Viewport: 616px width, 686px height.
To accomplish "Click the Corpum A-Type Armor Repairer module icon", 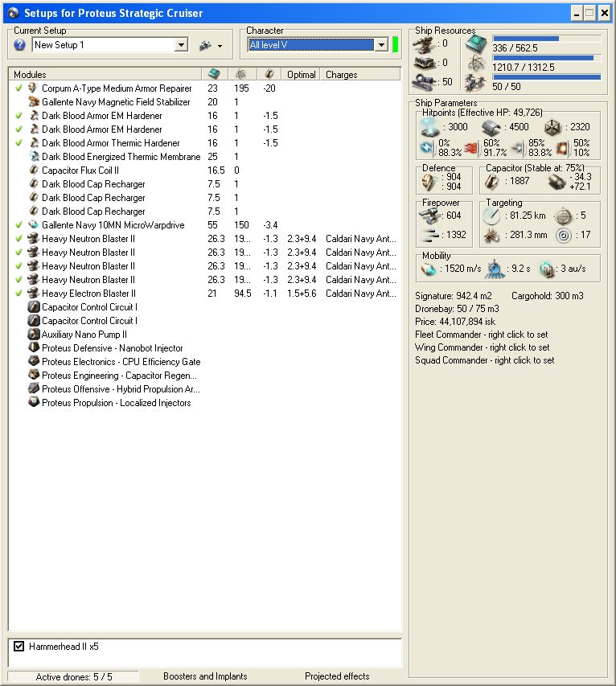I will 33,88.
